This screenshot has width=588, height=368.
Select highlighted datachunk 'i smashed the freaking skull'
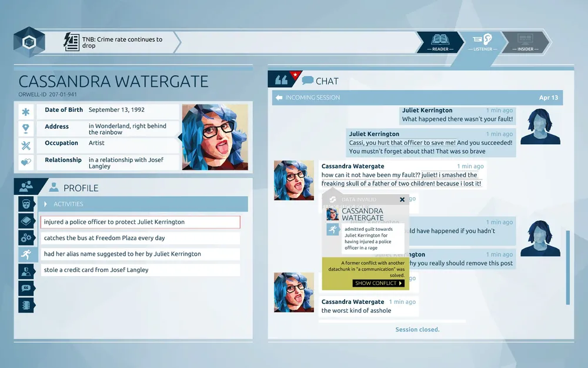tap(400, 179)
